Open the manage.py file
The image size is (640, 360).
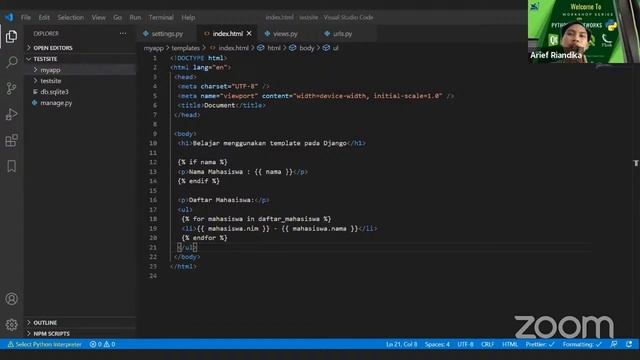coord(80,103)
